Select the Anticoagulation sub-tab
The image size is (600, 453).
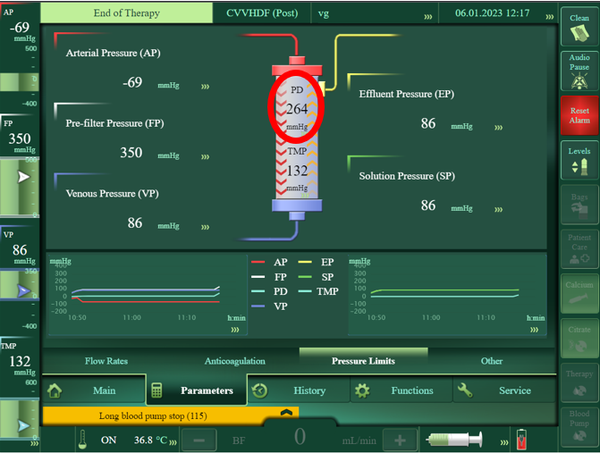(239, 361)
